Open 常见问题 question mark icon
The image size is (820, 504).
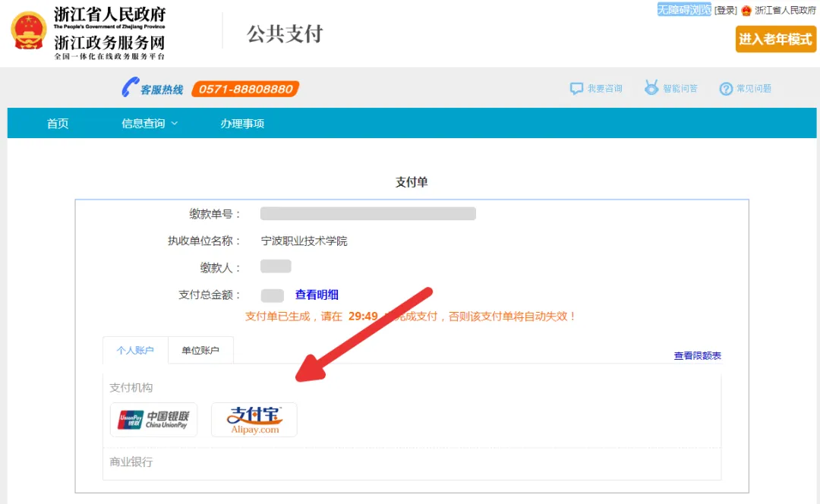point(726,89)
